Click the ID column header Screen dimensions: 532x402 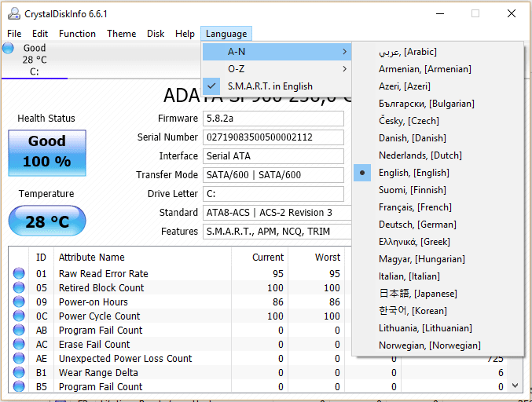tap(41, 258)
